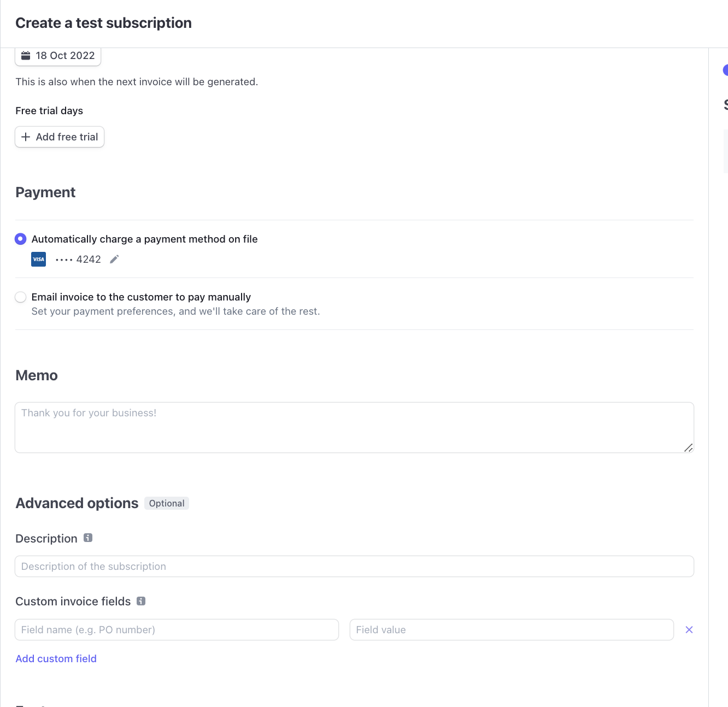Click the Optional badge next to Advanced options
The height and width of the screenshot is (707, 728).
click(x=166, y=503)
